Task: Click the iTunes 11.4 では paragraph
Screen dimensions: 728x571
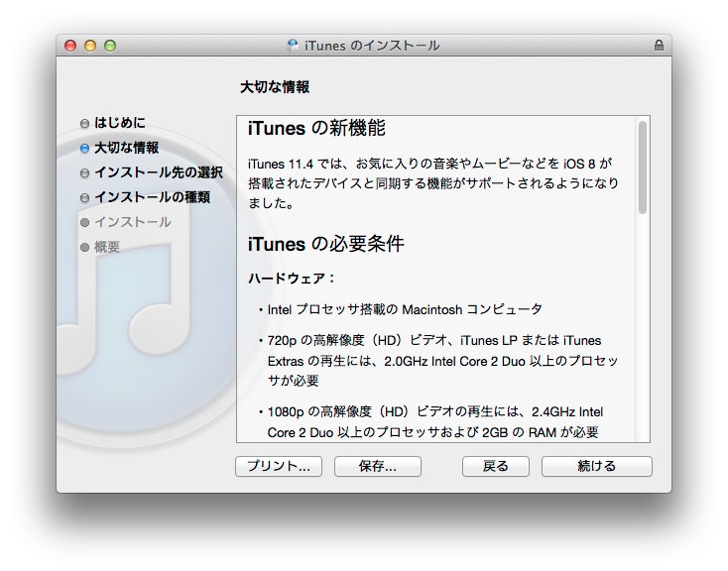Action: (x=433, y=183)
